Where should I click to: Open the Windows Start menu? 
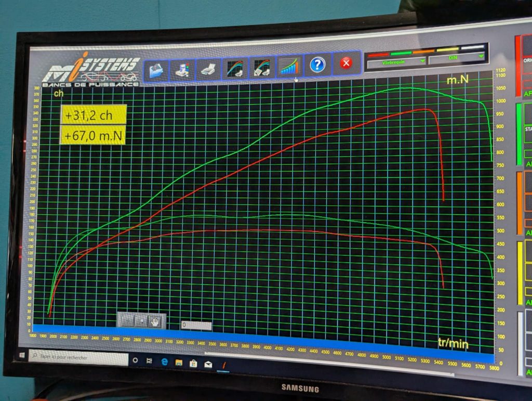pyautogui.click(x=22, y=355)
